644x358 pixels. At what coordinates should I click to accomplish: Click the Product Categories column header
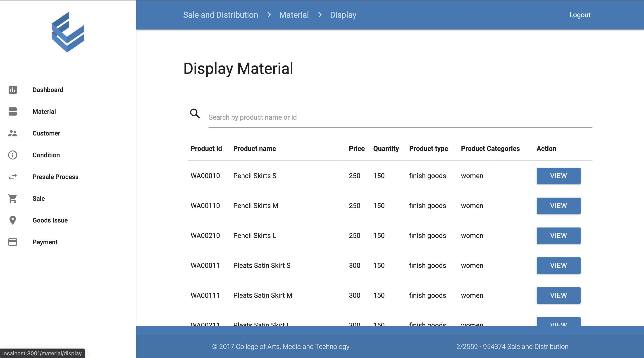(490, 148)
